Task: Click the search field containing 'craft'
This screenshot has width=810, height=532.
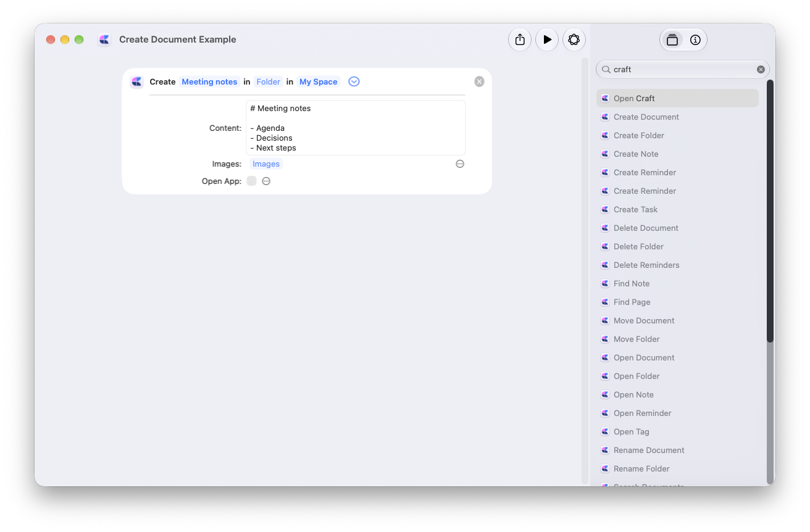Action: tap(683, 70)
